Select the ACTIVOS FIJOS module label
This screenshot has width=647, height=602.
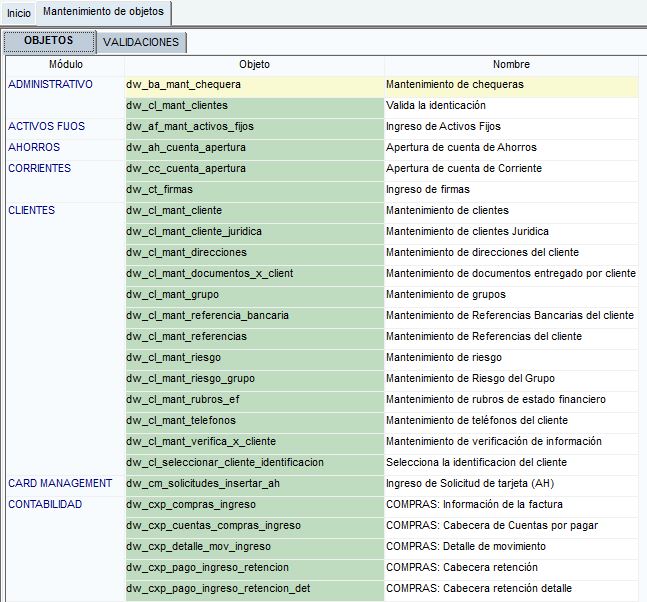[46, 126]
